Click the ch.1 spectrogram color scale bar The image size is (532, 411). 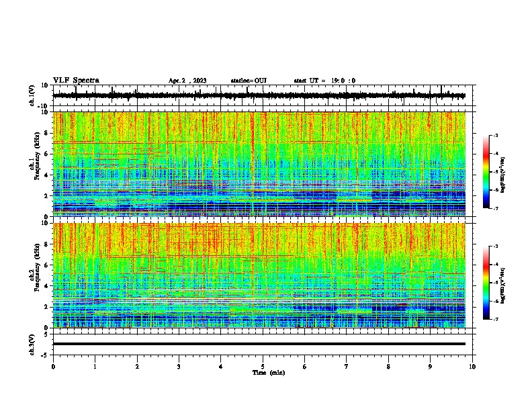(486, 172)
